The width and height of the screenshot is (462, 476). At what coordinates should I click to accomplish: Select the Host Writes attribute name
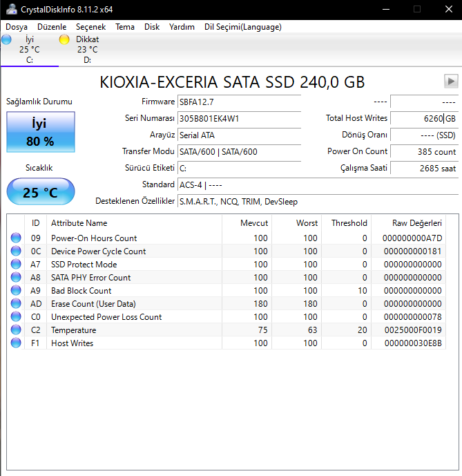[x=72, y=343]
